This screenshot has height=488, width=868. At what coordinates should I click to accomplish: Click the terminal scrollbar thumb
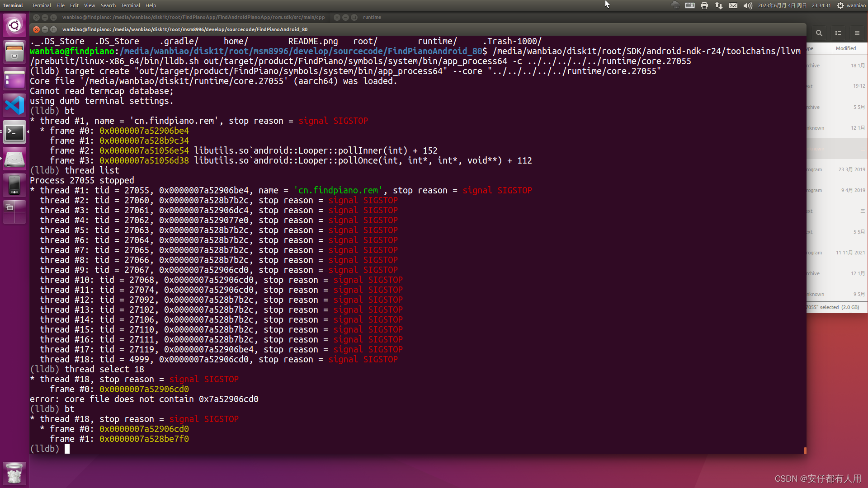tap(805, 450)
